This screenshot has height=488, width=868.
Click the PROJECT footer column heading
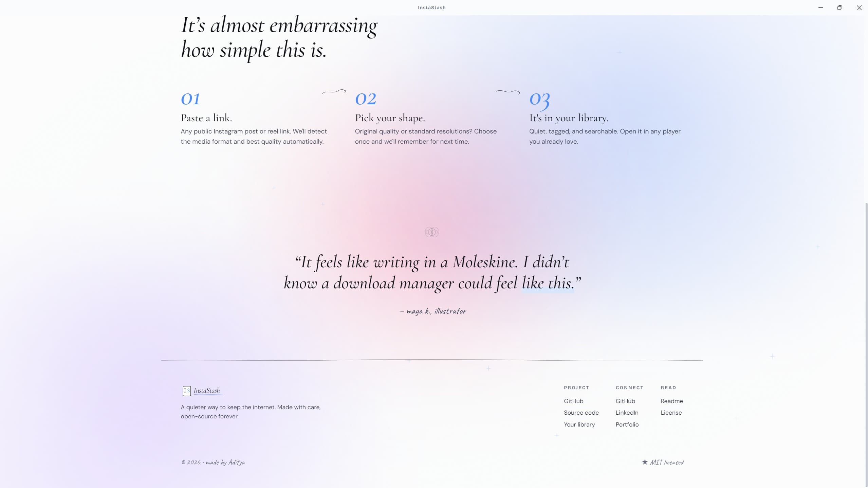tap(576, 387)
